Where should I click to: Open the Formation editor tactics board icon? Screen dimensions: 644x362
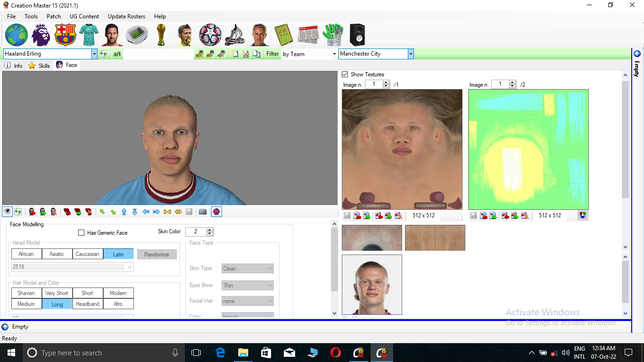pos(284,35)
